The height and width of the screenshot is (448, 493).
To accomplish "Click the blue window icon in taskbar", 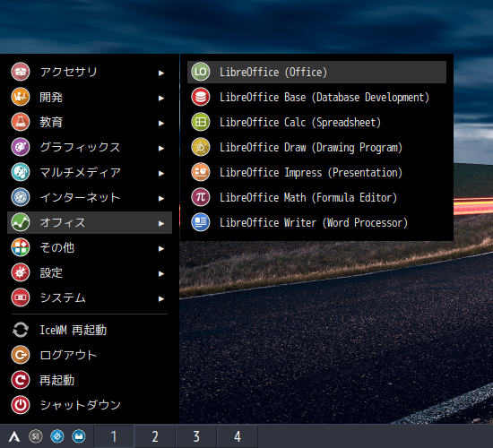I will (x=79, y=436).
